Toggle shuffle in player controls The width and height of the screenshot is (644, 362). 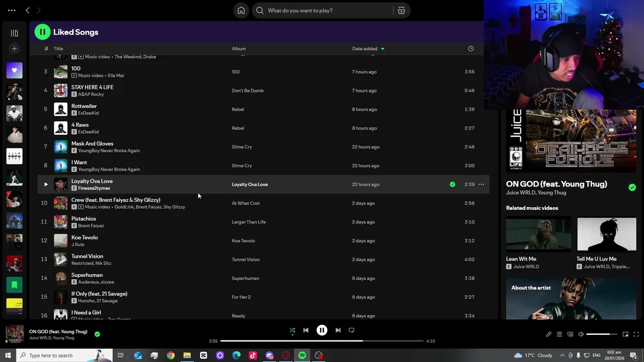[x=292, y=330]
